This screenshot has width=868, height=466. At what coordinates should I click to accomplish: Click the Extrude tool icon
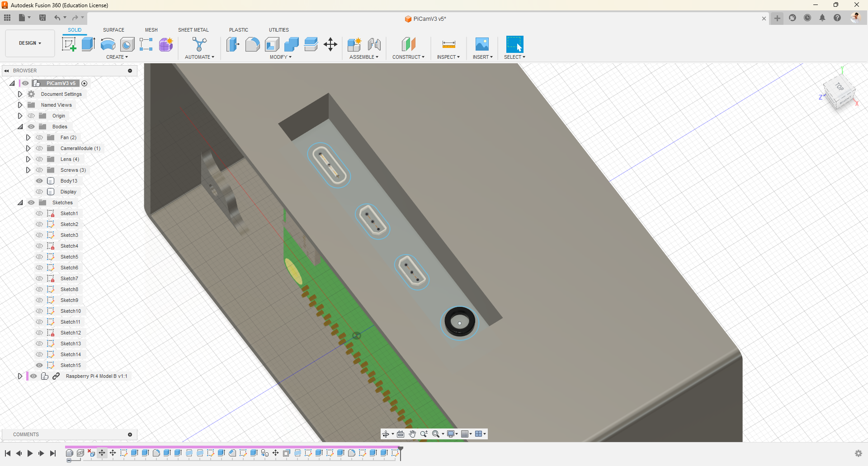tap(88, 44)
